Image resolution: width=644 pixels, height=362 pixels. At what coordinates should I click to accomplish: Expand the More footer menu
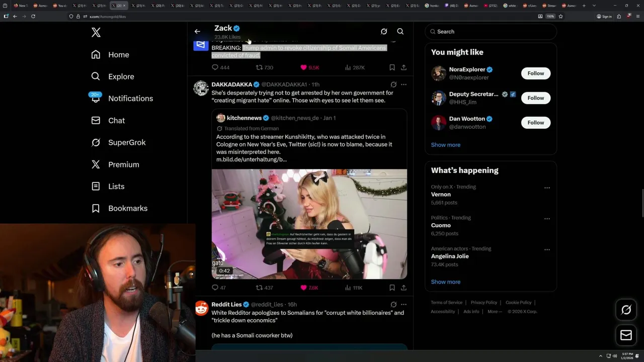(494, 312)
